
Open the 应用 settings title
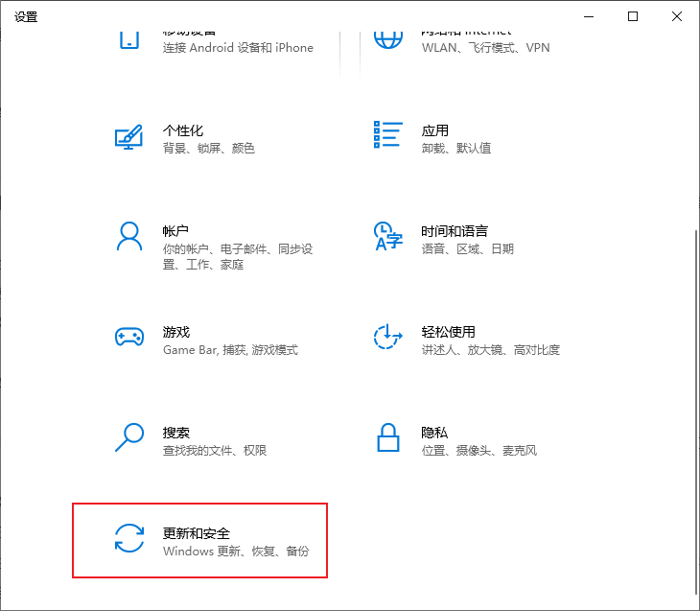434,130
